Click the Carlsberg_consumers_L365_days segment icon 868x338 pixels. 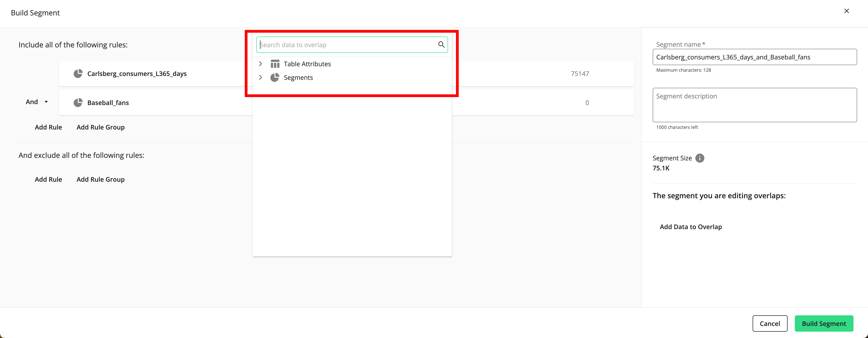pyautogui.click(x=79, y=73)
